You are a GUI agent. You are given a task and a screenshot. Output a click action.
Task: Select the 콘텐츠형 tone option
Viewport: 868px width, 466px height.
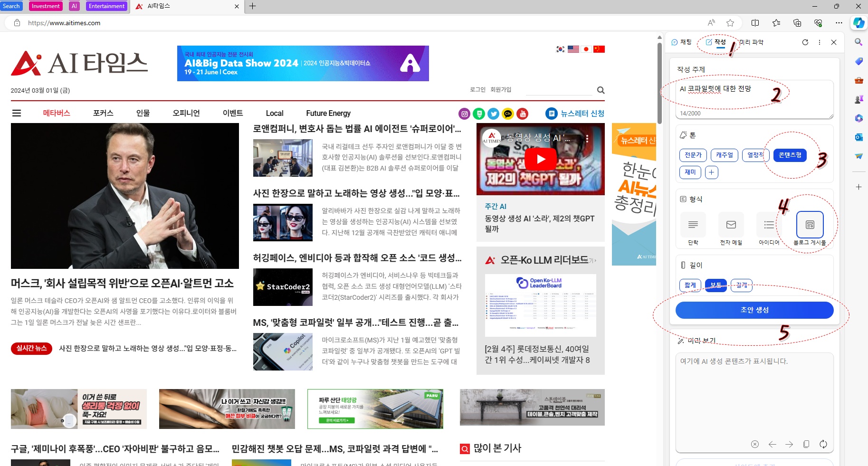pos(790,155)
